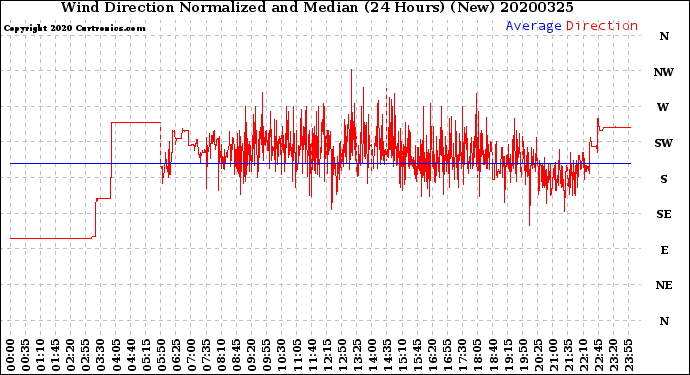Click the '19:50' time label
This screenshot has height=375, width=690.
click(523, 355)
